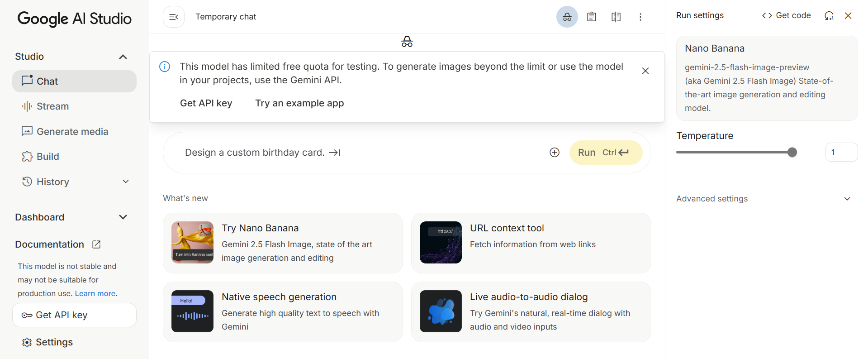Screen dimensions: 868x359
Task: Click the Run button
Action: coord(606,153)
